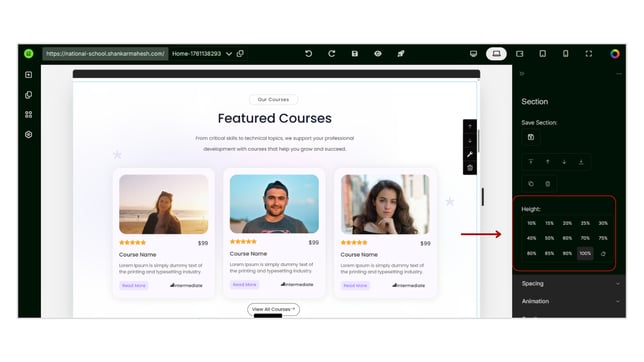Image resolution: width=644 pixels, height=362 pixels.
Task: Click Read More on third course card
Action: coord(355,286)
